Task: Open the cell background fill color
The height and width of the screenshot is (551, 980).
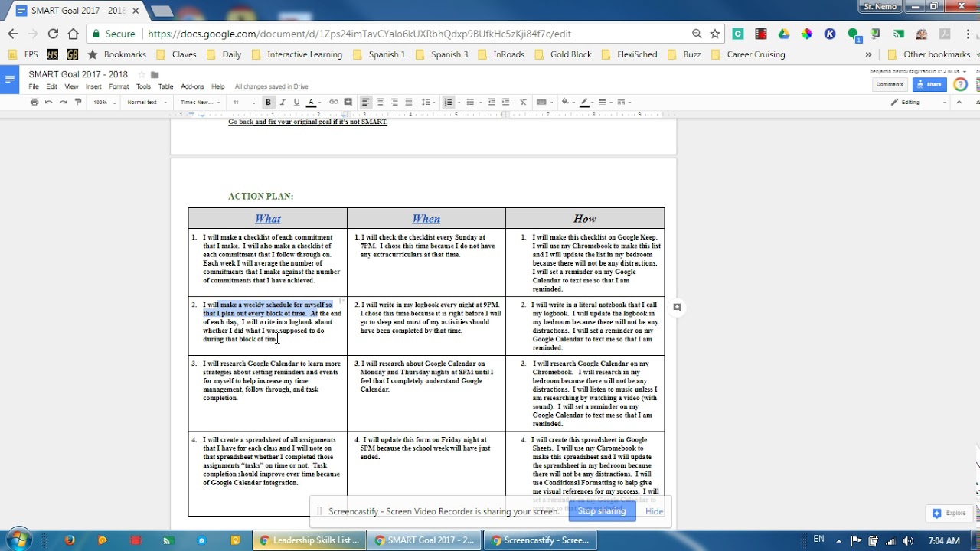Action: tap(567, 102)
